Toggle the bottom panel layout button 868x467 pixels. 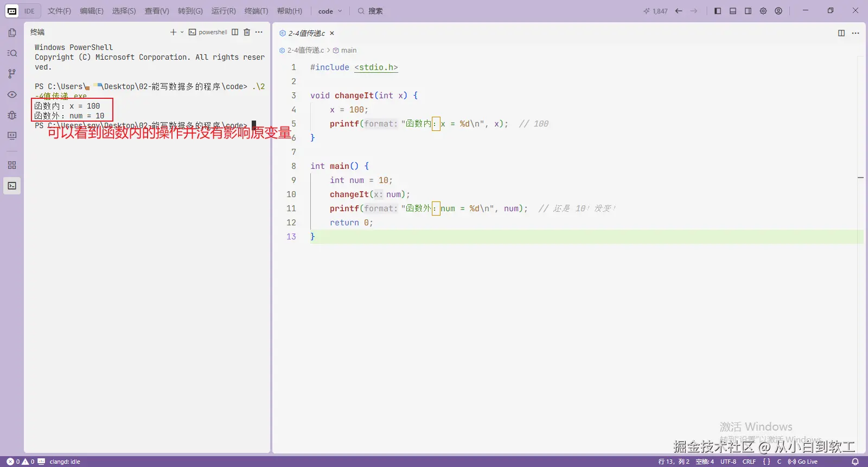pos(733,11)
